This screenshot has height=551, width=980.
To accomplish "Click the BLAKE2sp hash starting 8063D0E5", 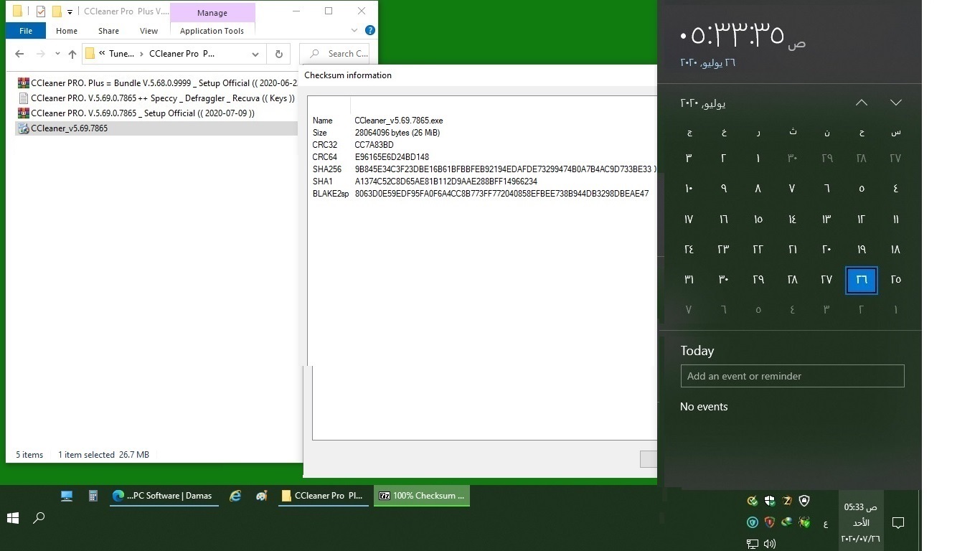I will point(501,194).
